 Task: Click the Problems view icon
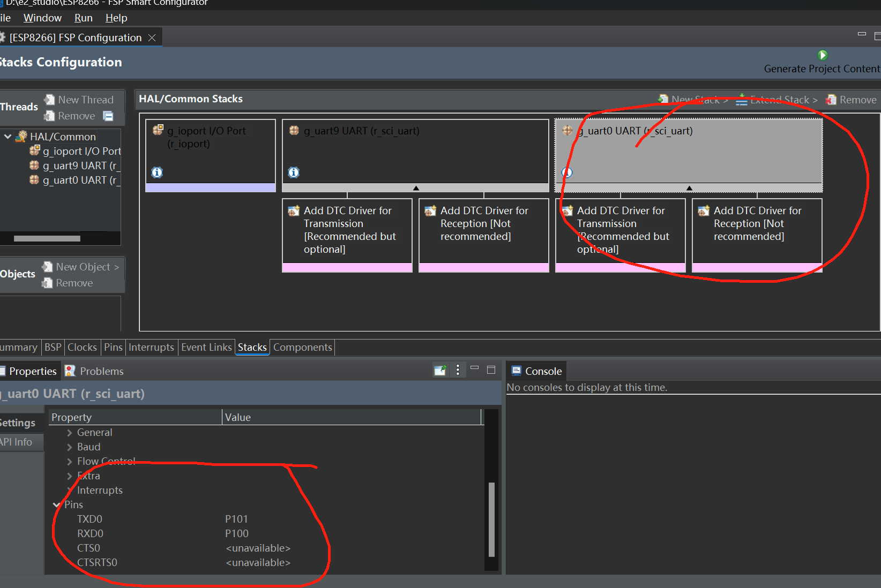[x=70, y=371]
